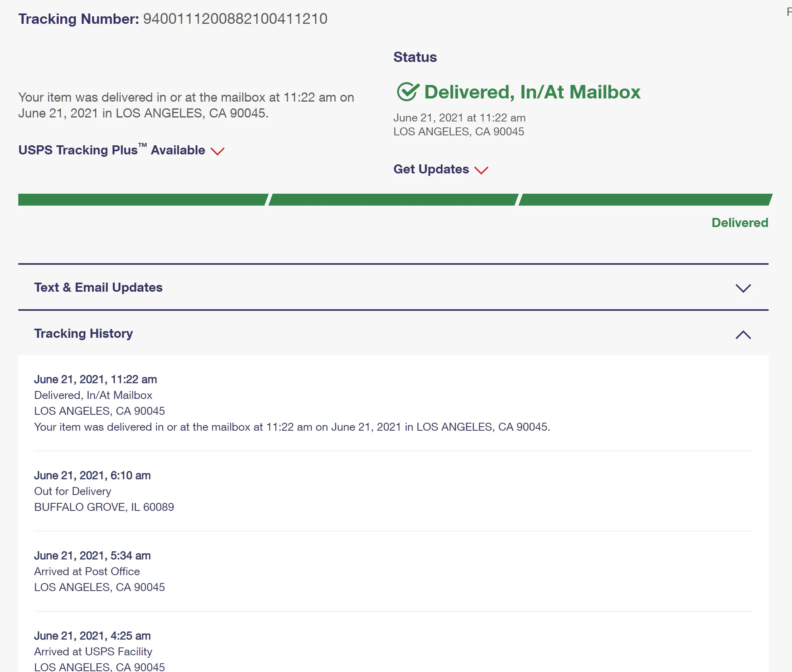Click the Delivered, In/At Mailbox status heading
Image resolution: width=792 pixels, height=672 pixels.
point(532,92)
